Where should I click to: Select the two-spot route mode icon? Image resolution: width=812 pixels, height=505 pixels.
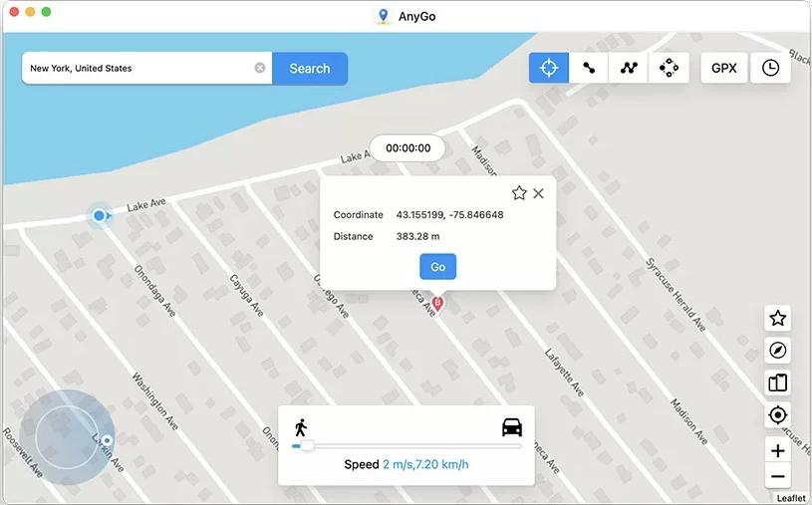click(589, 68)
